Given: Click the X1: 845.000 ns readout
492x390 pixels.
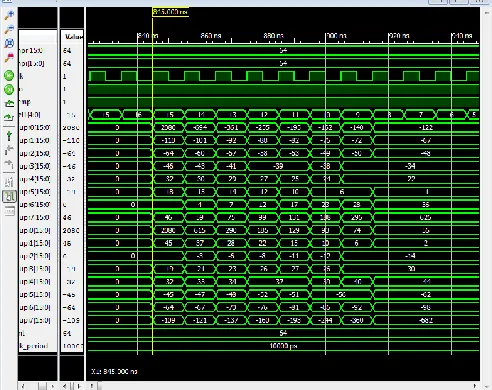Looking at the screenshot, I should [114, 371].
